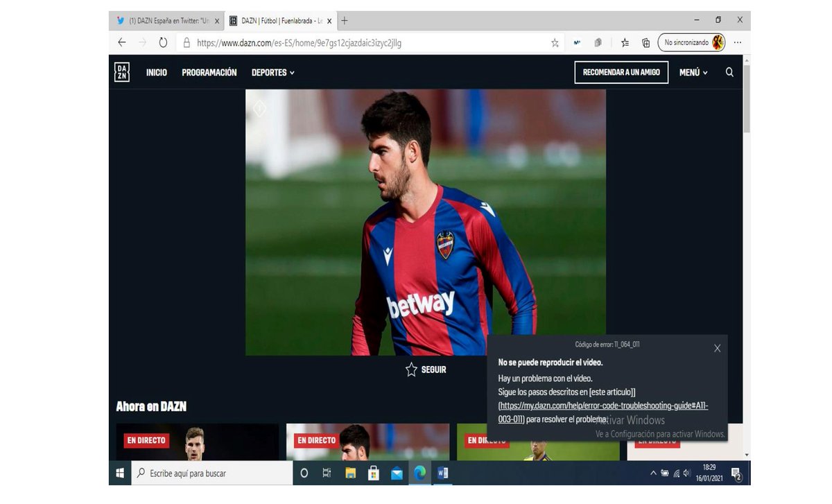Expand the DEPORTES dropdown

point(273,72)
